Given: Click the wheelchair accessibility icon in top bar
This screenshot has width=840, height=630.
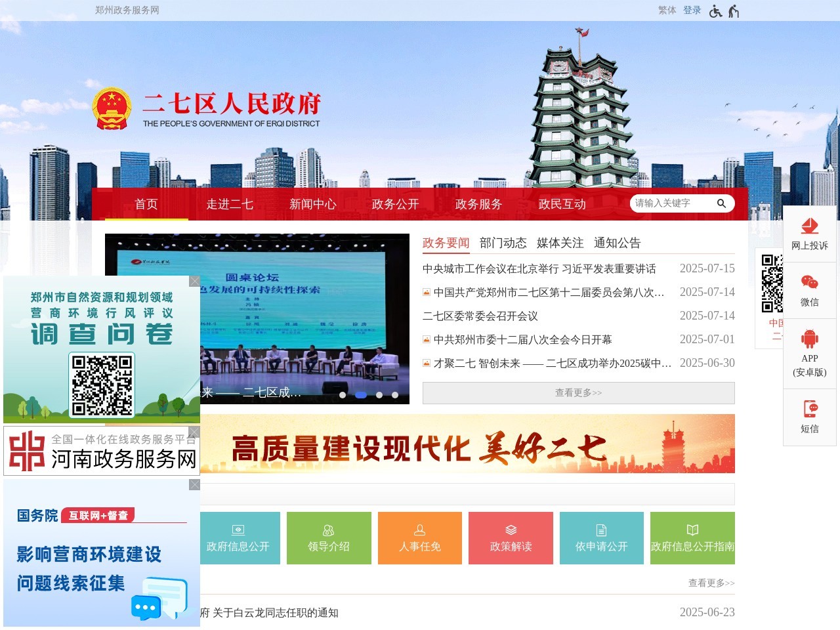Looking at the screenshot, I should tap(716, 10).
